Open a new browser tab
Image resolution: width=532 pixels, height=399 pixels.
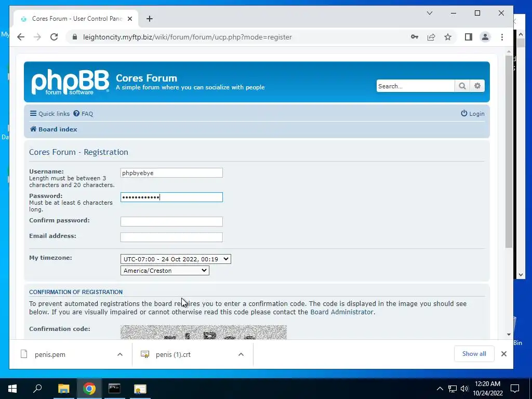[149, 19]
